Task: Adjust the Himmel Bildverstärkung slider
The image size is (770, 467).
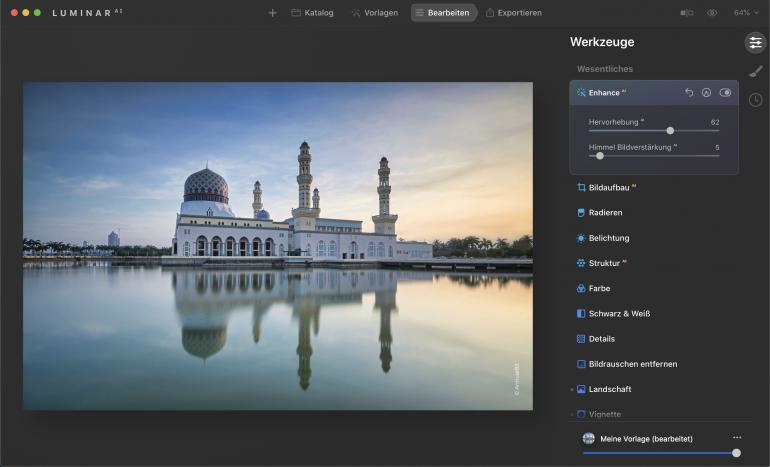Action: pyautogui.click(x=600, y=156)
